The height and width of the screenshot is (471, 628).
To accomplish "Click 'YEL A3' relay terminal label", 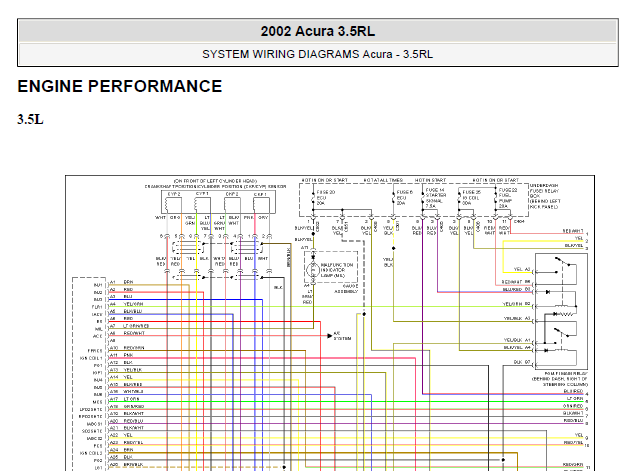I will pyautogui.click(x=522, y=270).
